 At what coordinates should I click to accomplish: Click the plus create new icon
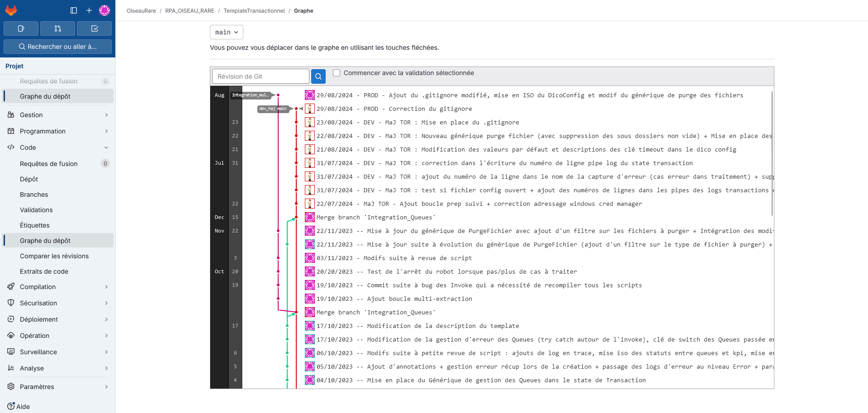click(89, 10)
